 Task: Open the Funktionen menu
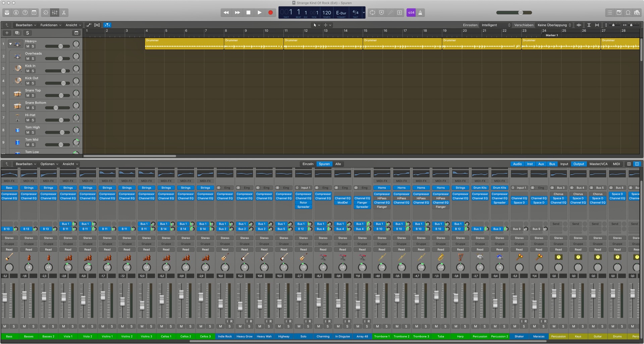pos(50,25)
